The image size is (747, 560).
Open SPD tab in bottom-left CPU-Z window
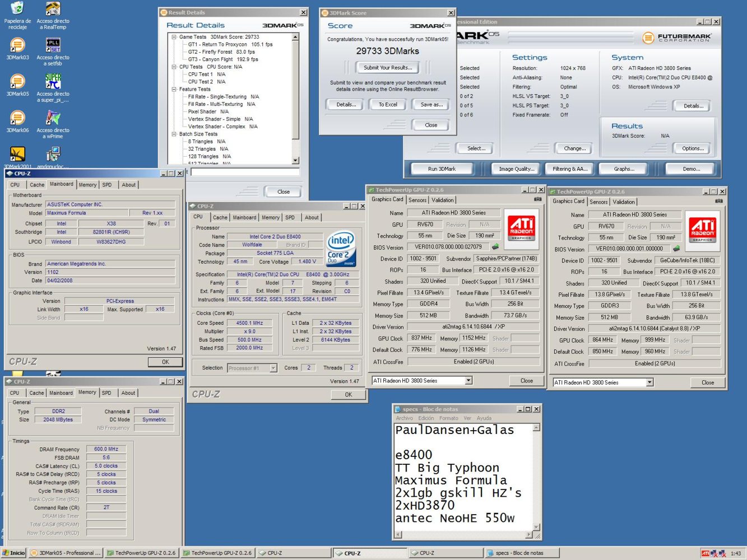tap(106, 393)
